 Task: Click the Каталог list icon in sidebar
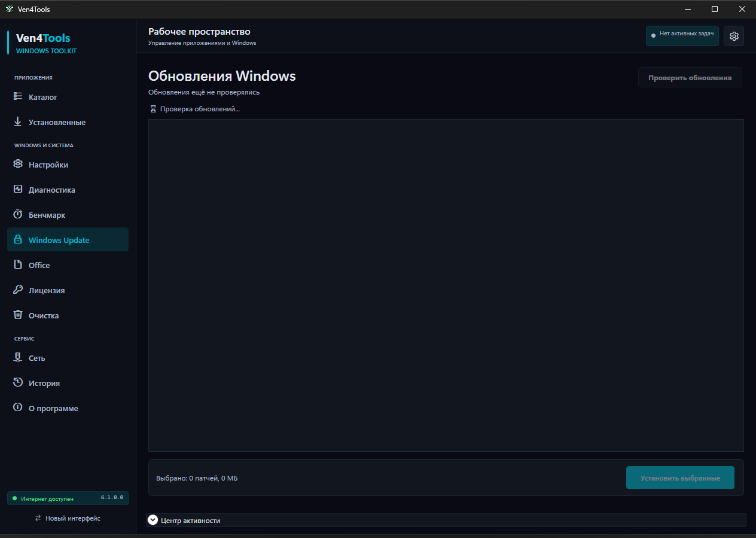18,96
